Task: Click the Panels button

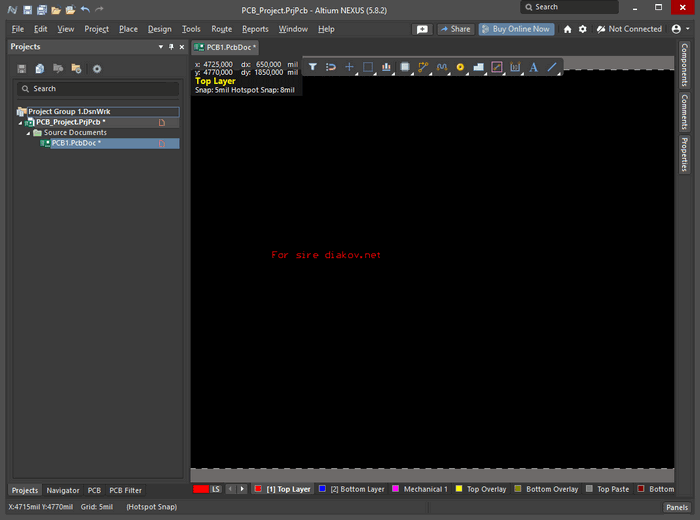Action: (677, 507)
